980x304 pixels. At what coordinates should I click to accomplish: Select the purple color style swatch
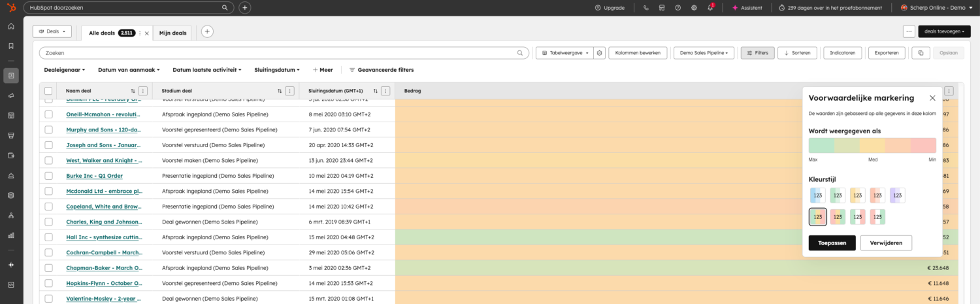click(x=897, y=195)
